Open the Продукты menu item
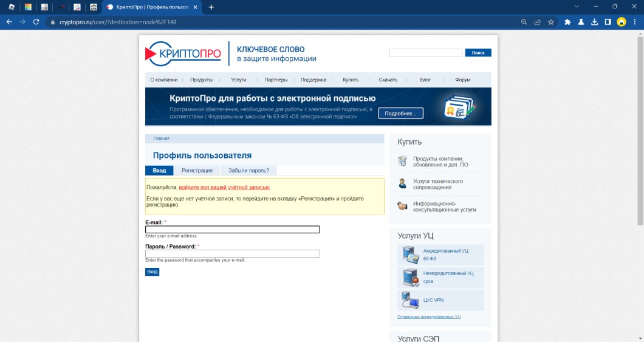Viewport: 644px width, 342px height. click(x=201, y=80)
